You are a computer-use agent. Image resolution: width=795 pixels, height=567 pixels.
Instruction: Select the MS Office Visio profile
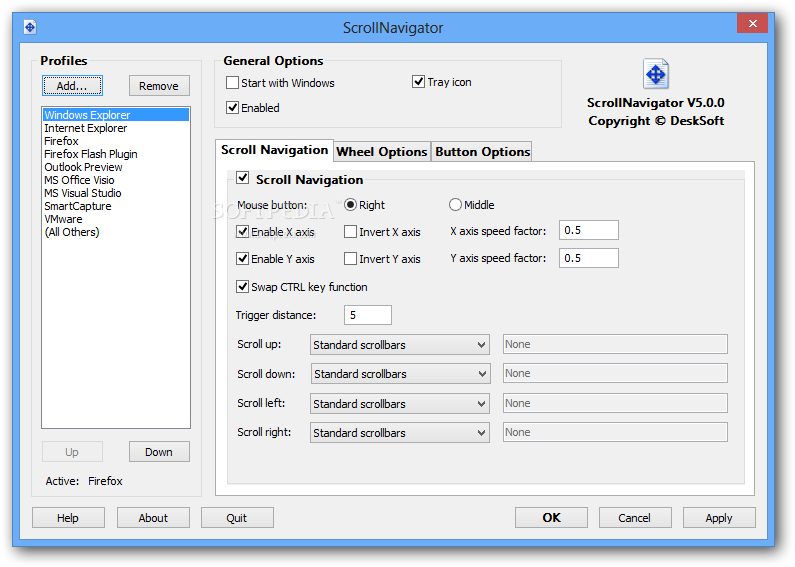pos(116,180)
